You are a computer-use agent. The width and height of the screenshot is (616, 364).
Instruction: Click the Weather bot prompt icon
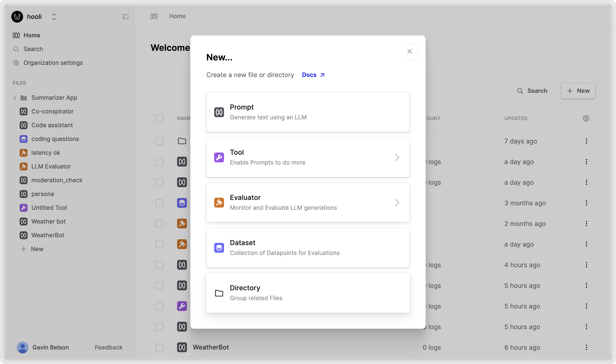click(23, 221)
